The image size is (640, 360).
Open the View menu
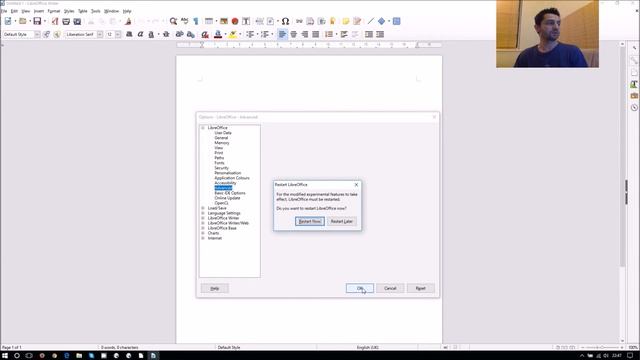(25, 11)
